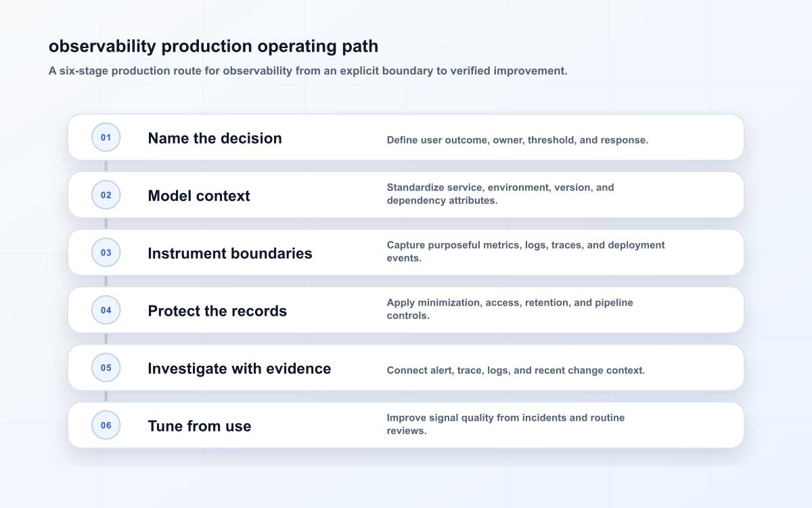Select the Investigate with evidence heading
Viewport: 812px width, 508px height.
[x=240, y=368]
